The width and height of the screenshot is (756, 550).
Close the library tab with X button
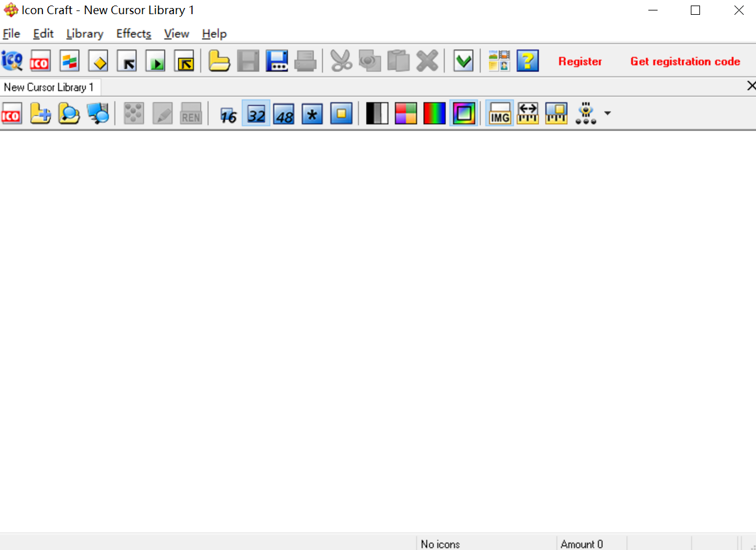(750, 86)
